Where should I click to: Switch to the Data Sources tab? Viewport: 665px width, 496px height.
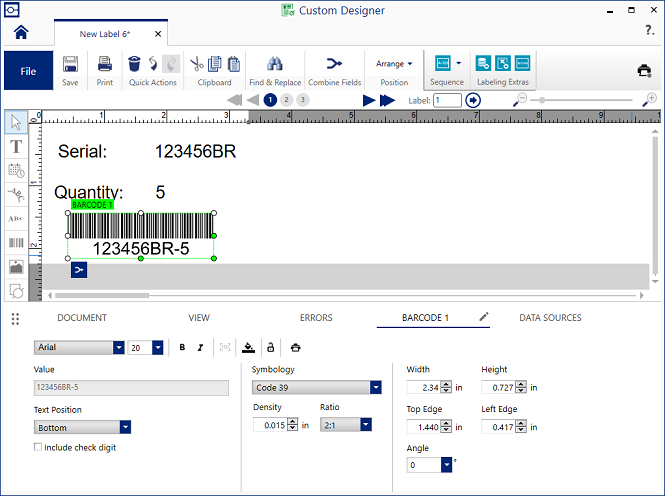550,318
